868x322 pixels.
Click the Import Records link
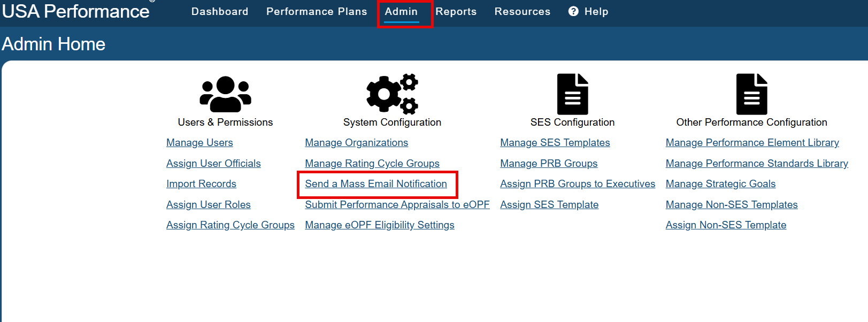pyautogui.click(x=201, y=184)
